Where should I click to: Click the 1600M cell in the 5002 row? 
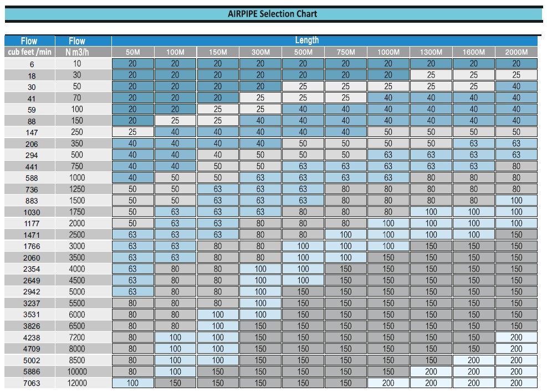coord(474,360)
